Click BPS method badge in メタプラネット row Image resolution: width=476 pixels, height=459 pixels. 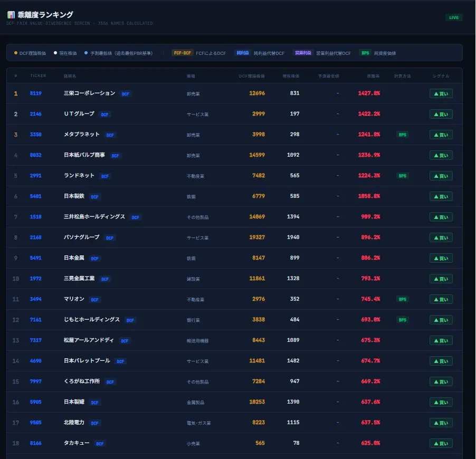(403, 135)
